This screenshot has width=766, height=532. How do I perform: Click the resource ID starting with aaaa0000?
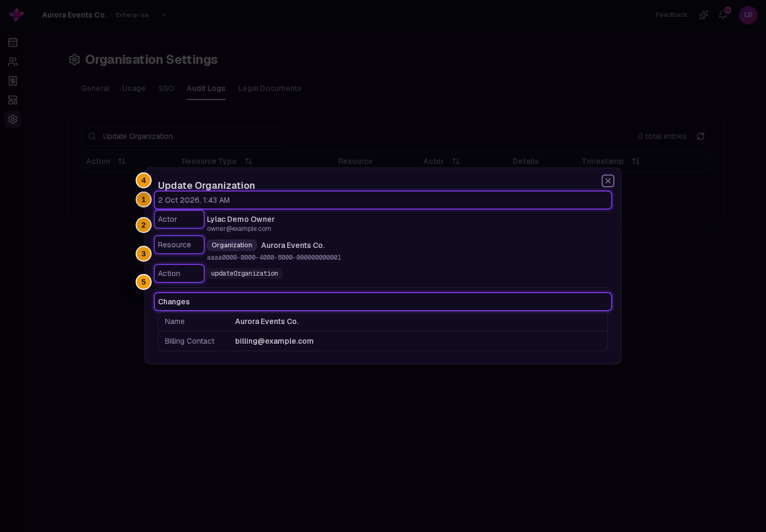(274, 257)
